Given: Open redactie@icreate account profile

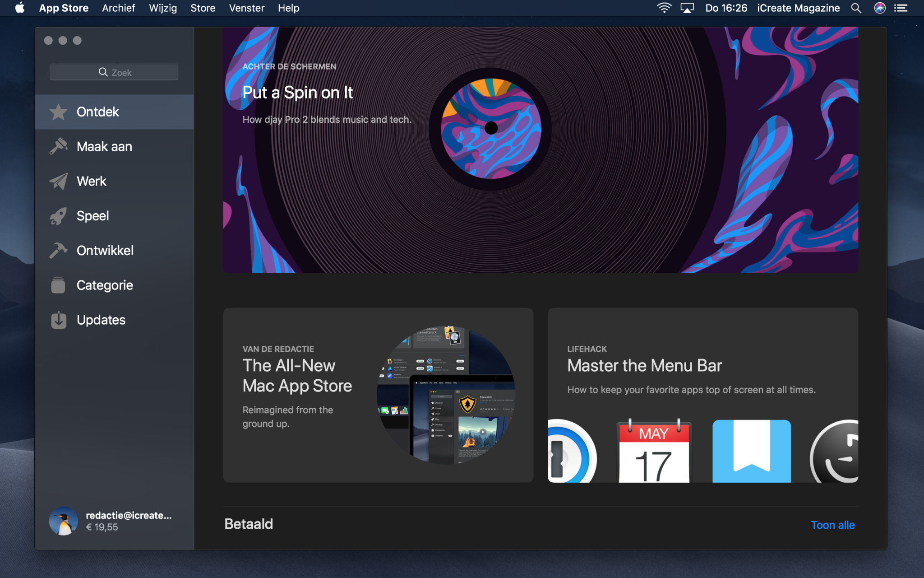Looking at the screenshot, I should [111, 521].
